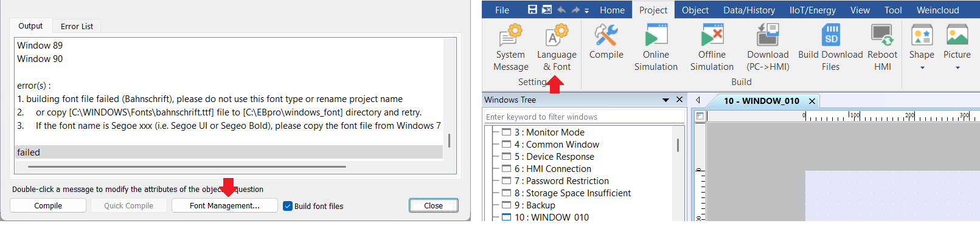Click the Close button in compile dialog
The image size is (980, 226).
pos(433,206)
